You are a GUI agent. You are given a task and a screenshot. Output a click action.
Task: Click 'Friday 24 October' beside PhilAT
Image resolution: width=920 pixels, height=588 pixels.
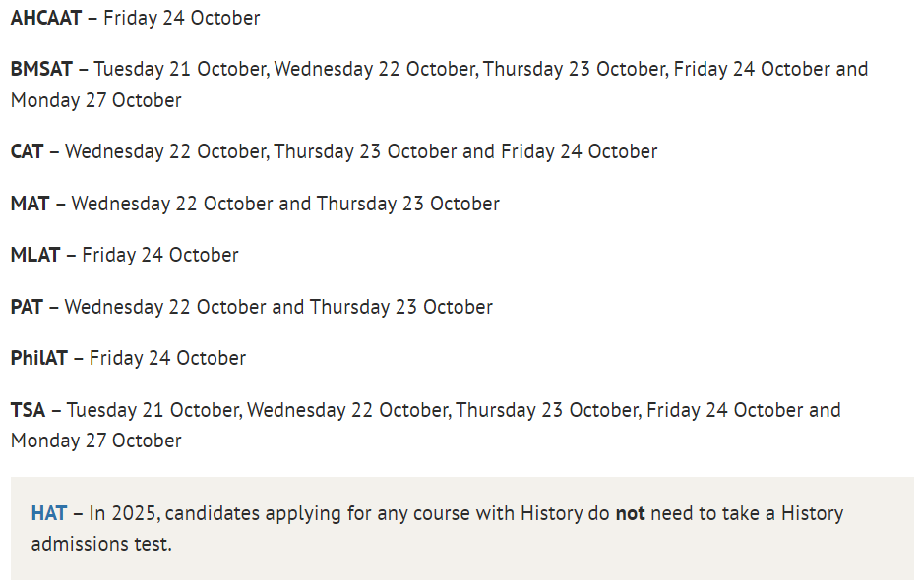[x=168, y=358]
